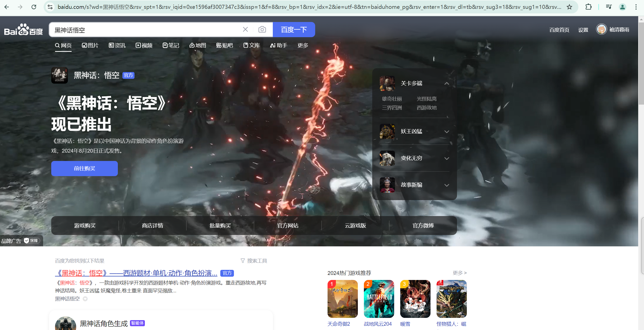Switch to the 图片 search tab
644x330 pixels.
coord(90,45)
